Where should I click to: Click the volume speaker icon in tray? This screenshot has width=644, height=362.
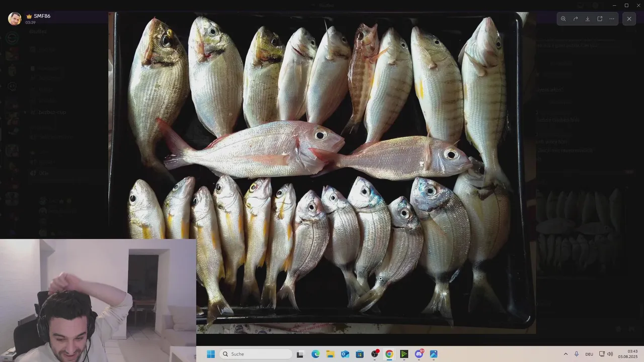point(610,354)
